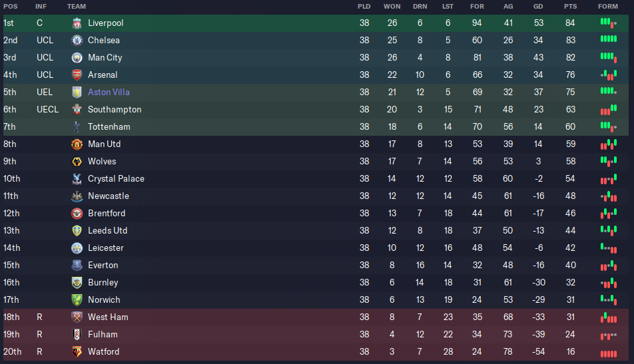Click the FORM column header
This screenshot has width=634, height=364.
tap(608, 7)
